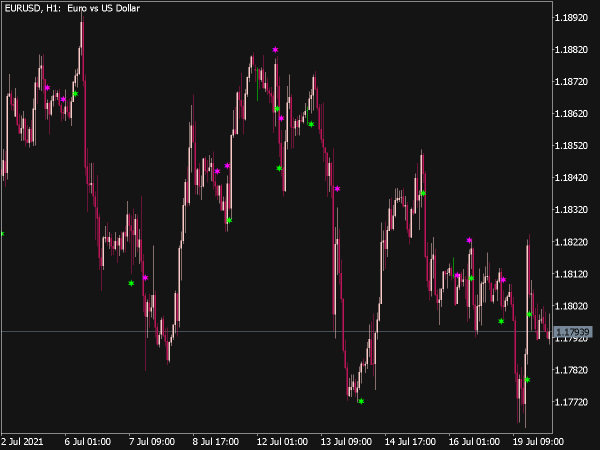This screenshot has height=450, width=600.
Task: Click the 1.18520 price axis label
Action: pyautogui.click(x=571, y=146)
